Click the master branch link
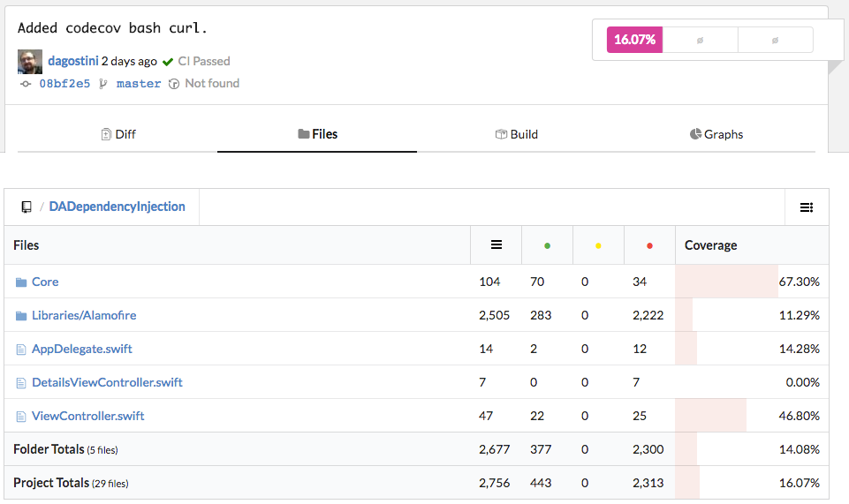The height and width of the screenshot is (504, 849). pyautogui.click(x=139, y=84)
